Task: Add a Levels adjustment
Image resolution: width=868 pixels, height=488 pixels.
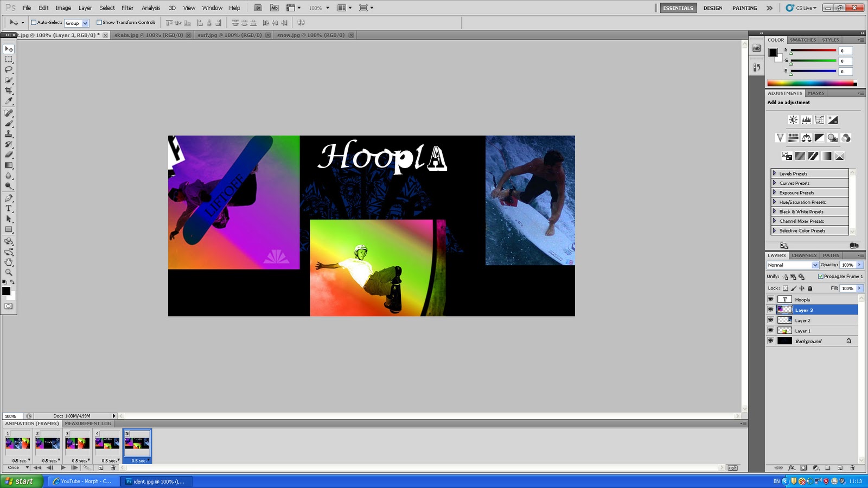Action: tap(807, 120)
